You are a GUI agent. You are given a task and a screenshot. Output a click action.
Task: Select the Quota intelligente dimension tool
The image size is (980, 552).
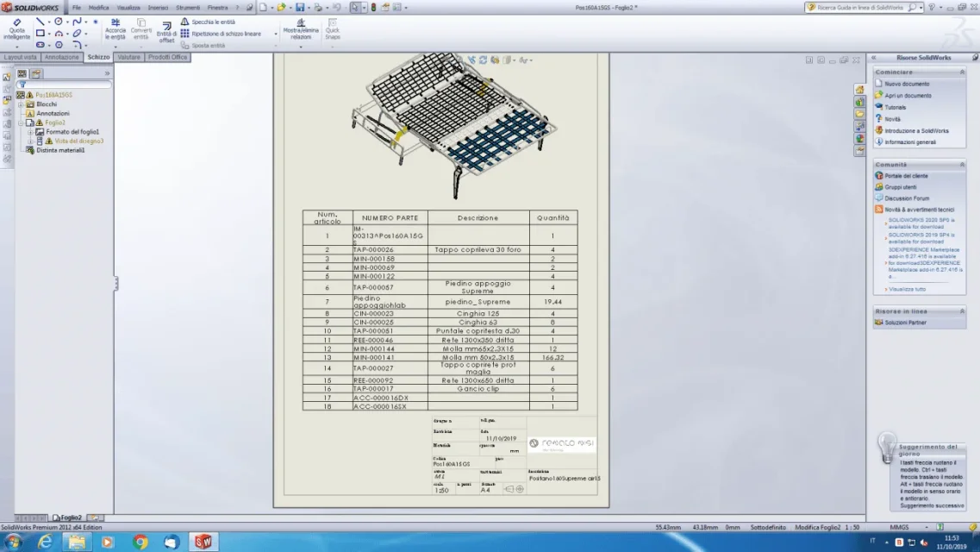pos(17,28)
